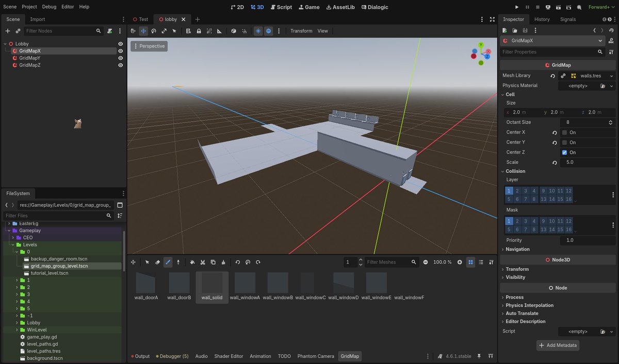Toggle collision Layer bit 2
Image resolution: width=619 pixels, height=364 pixels.
point(517,191)
